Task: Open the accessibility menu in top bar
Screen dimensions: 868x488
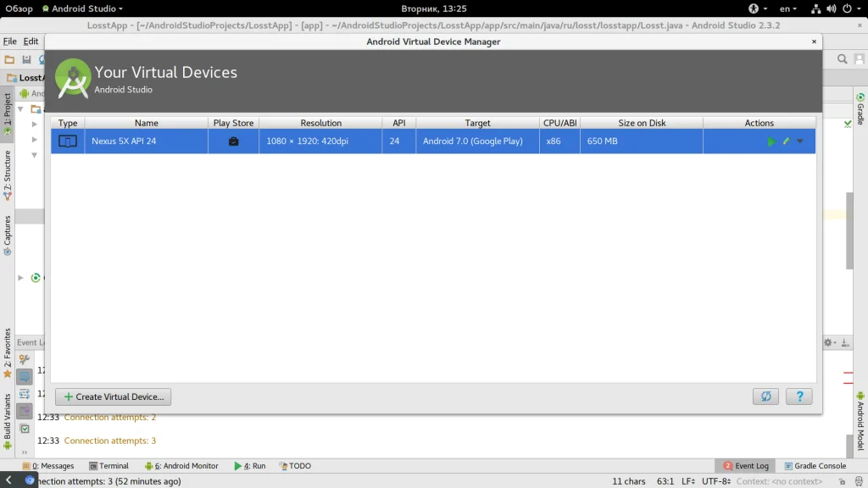Action: tap(757, 8)
